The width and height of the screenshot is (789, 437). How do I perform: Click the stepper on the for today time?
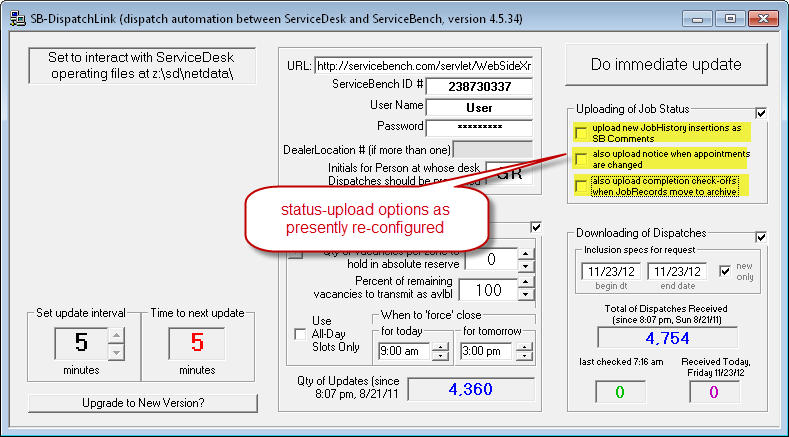[x=439, y=351]
